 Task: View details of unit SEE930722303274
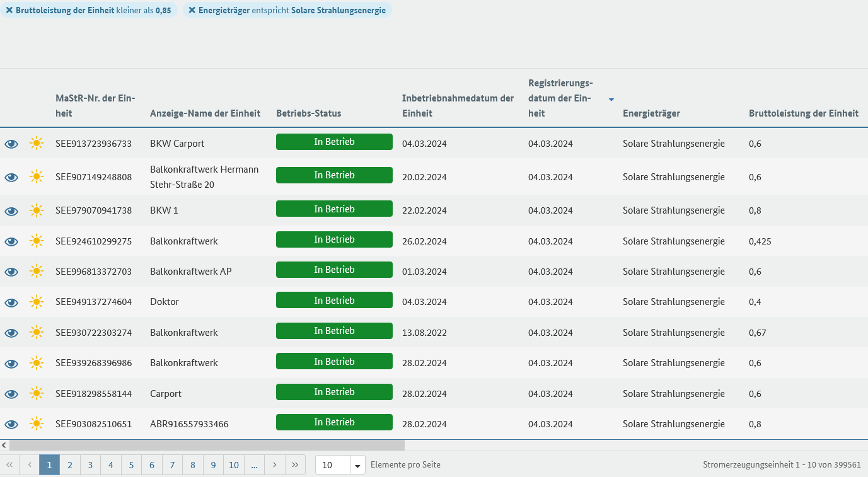tap(11, 333)
